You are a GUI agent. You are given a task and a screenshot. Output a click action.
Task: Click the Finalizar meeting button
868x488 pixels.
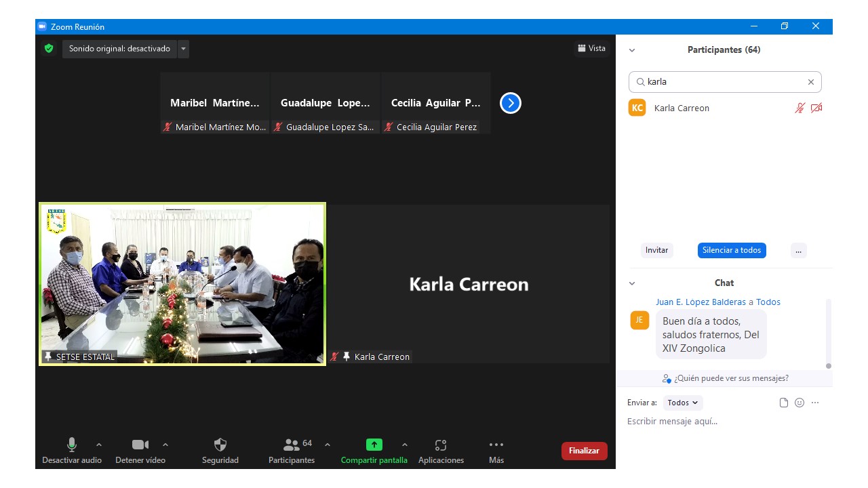click(x=584, y=451)
